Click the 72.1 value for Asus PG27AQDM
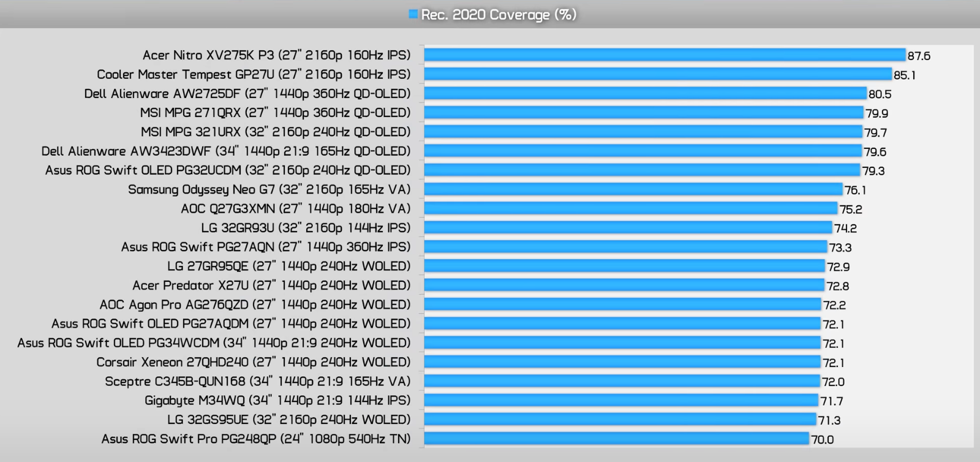The width and height of the screenshot is (980, 462). point(834,324)
